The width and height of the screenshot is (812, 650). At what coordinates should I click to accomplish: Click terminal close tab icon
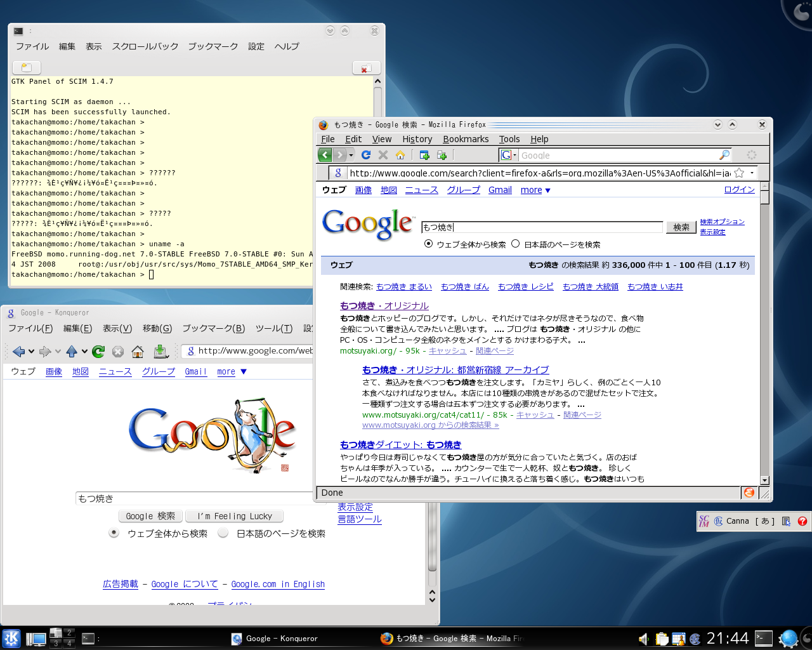click(x=366, y=67)
